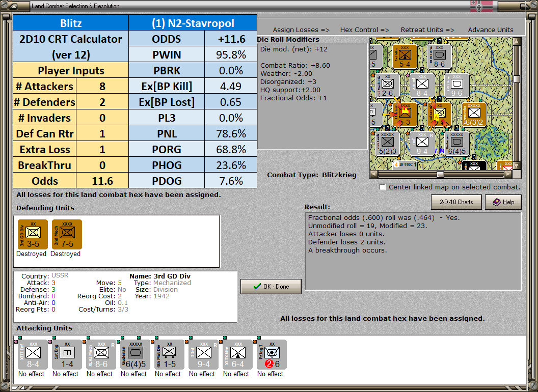Screen dimensions: 538x392
Task: Select the 2nd Mech Div 2-6 map counter
Action: (387, 86)
